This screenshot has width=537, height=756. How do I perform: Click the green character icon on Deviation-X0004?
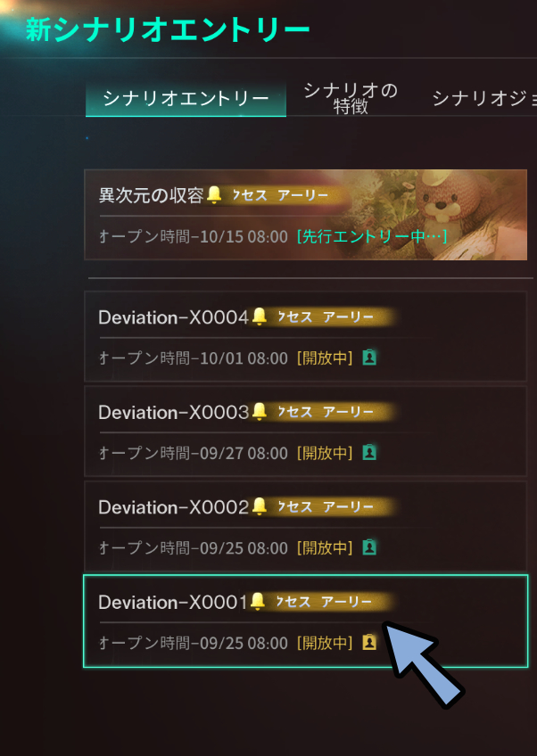[369, 357]
